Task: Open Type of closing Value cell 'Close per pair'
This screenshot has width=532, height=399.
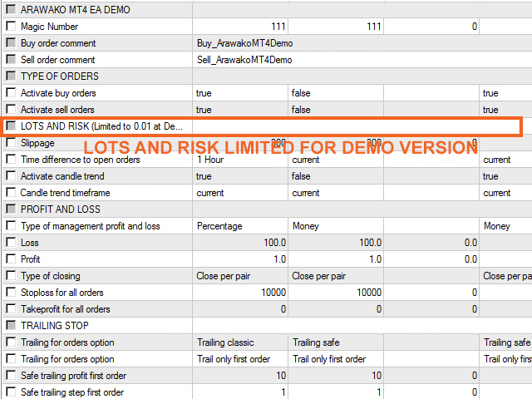Action: (240, 276)
